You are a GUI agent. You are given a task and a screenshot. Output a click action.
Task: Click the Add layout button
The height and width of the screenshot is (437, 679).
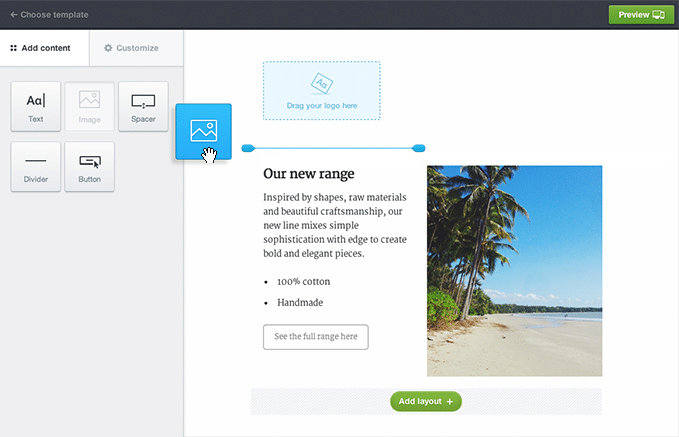pos(425,401)
